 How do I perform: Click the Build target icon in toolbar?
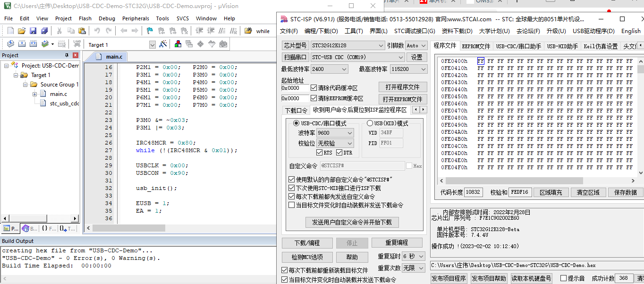tap(22, 44)
